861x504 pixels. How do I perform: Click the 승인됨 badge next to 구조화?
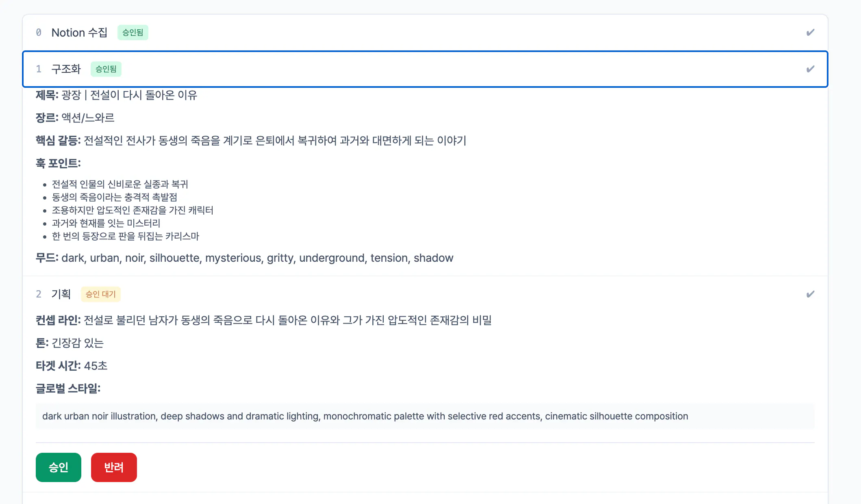click(106, 69)
